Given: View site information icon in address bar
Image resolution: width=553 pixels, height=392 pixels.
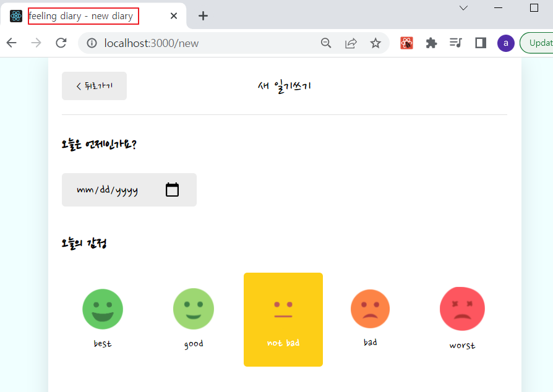Looking at the screenshot, I should 92,43.
